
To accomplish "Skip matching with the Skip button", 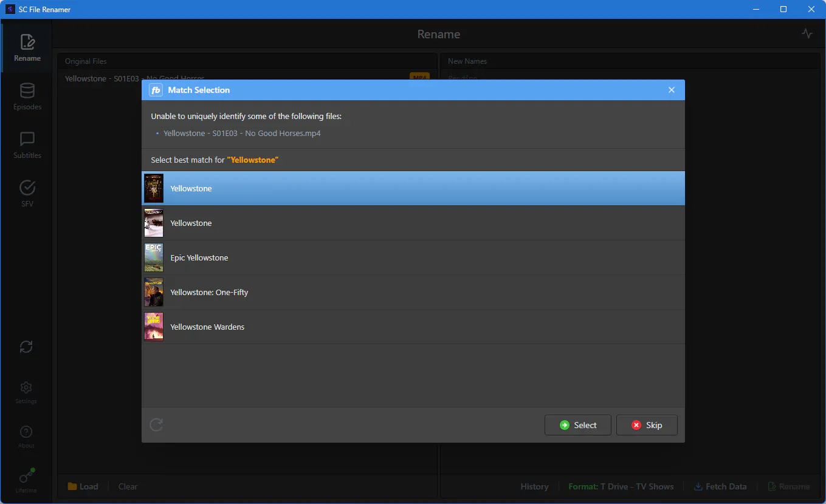I will (647, 425).
